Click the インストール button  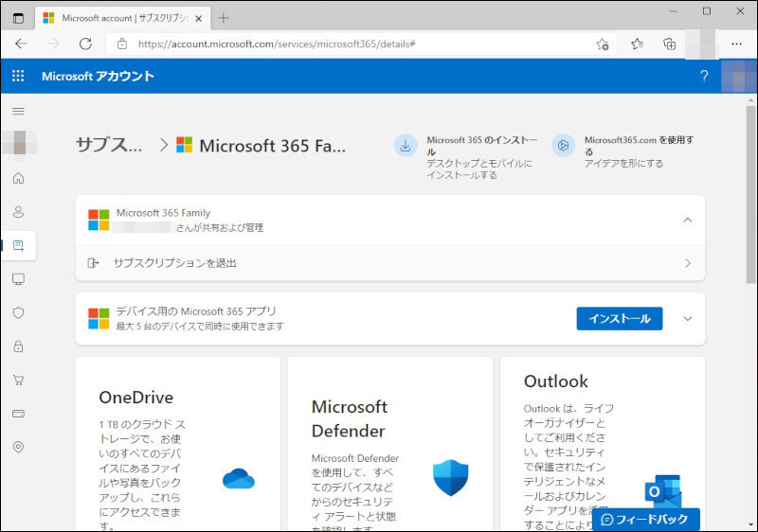pyautogui.click(x=620, y=319)
